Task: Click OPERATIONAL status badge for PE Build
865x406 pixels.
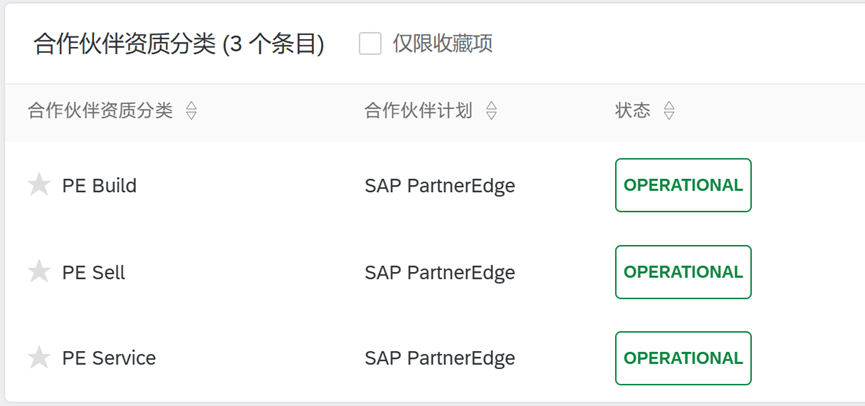Action: tap(684, 185)
